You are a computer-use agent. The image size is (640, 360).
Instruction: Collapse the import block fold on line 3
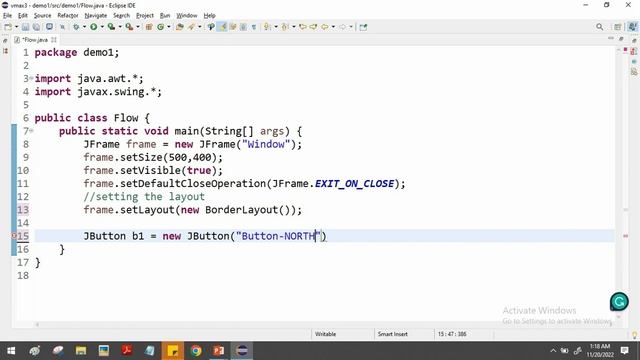click(31, 78)
